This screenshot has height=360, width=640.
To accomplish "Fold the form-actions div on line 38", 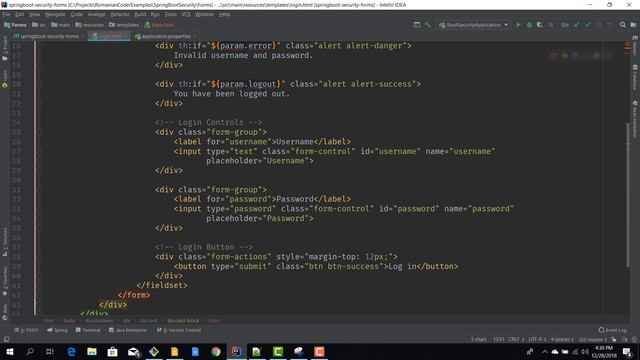I will (40, 257).
